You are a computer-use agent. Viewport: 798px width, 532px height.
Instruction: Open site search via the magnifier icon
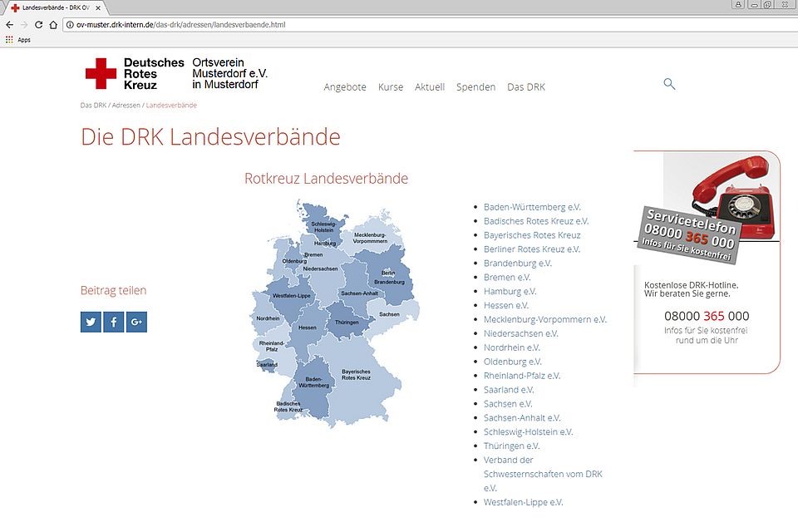(669, 84)
